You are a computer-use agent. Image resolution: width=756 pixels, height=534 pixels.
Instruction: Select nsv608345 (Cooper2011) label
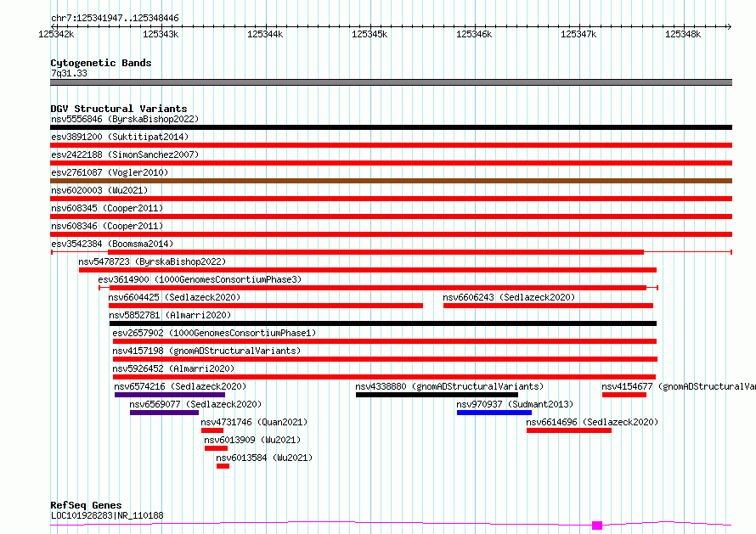[x=107, y=208]
